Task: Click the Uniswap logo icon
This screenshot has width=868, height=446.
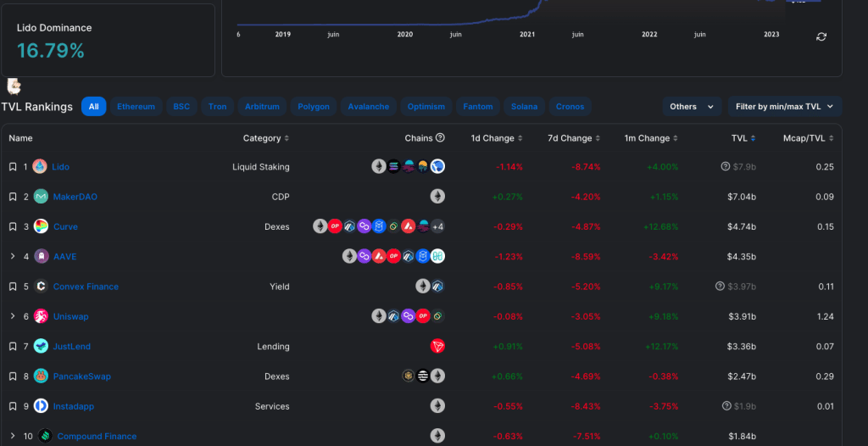Action: [x=41, y=315]
